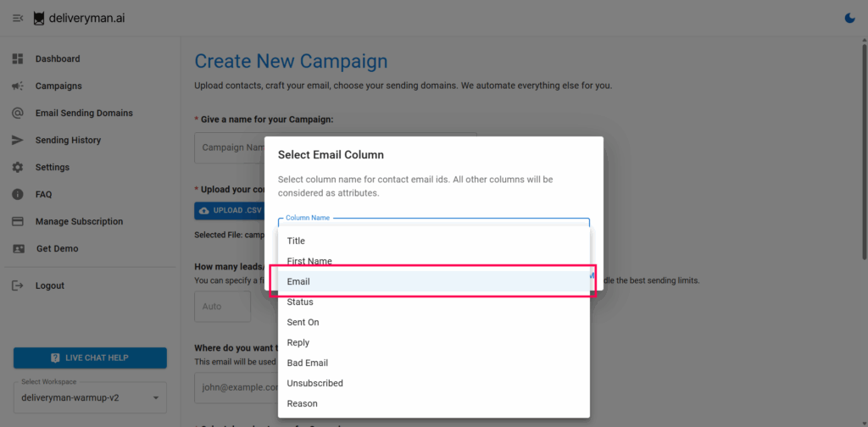Click the Campaigns megaphone icon
This screenshot has height=427, width=868.
tap(18, 86)
